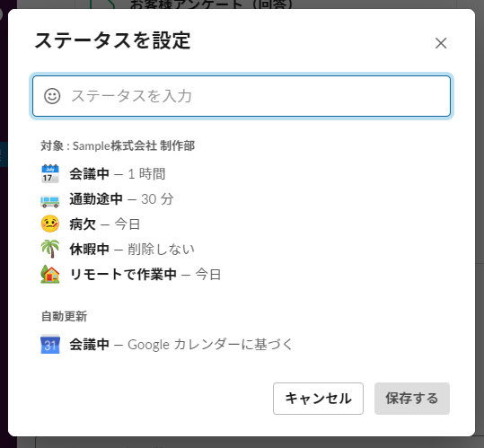Select 会議中 based on Google カレンダー
The image size is (484, 448).
(167, 345)
